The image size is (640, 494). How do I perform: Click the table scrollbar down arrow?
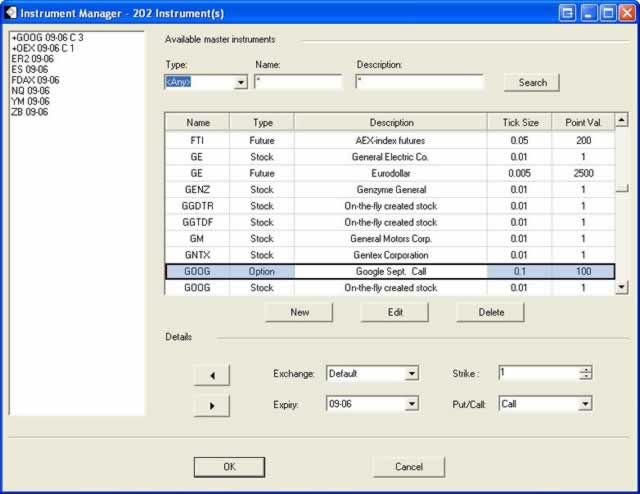[622, 287]
